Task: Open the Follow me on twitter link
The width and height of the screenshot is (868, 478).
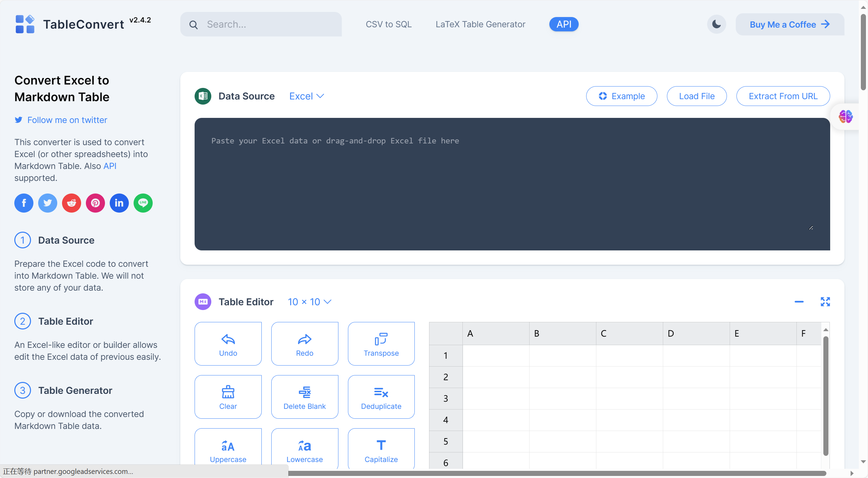Action: click(67, 120)
